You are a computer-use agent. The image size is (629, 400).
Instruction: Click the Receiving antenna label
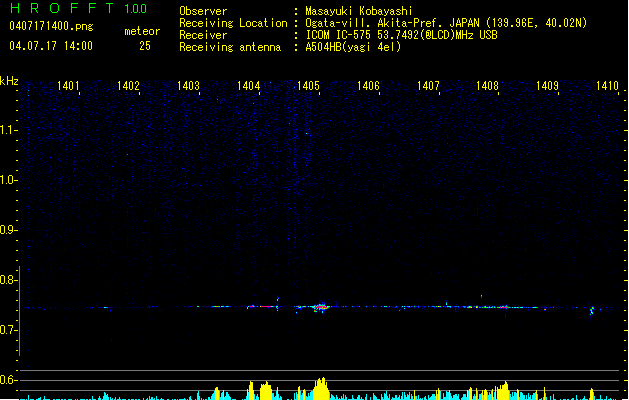point(230,47)
